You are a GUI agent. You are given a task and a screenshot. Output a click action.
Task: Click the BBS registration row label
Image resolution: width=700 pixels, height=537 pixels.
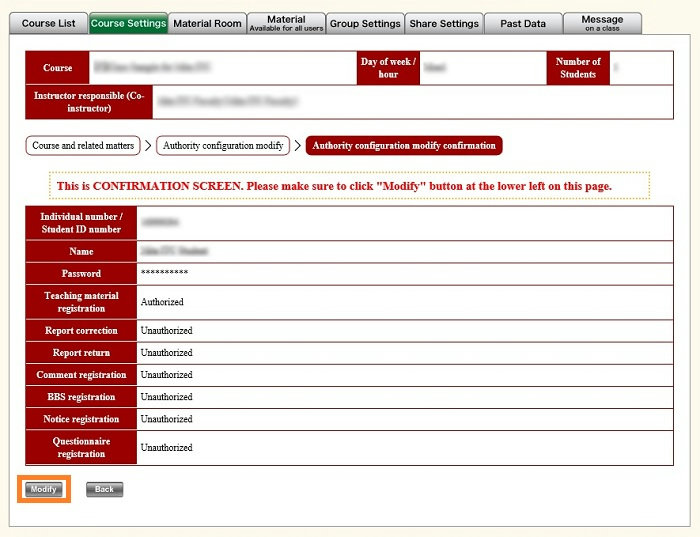click(x=81, y=397)
